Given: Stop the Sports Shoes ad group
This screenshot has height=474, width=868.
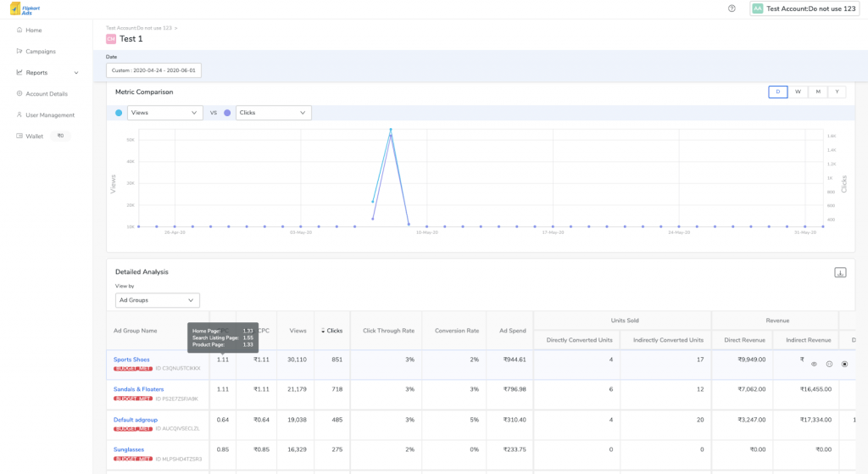Looking at the screenshot, I should click(845, 365).
